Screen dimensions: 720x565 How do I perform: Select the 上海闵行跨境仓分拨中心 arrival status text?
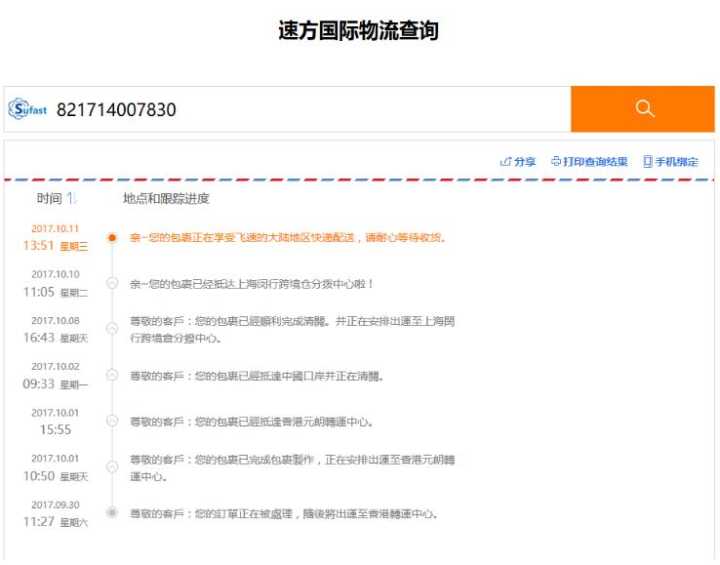coord(252,284)
